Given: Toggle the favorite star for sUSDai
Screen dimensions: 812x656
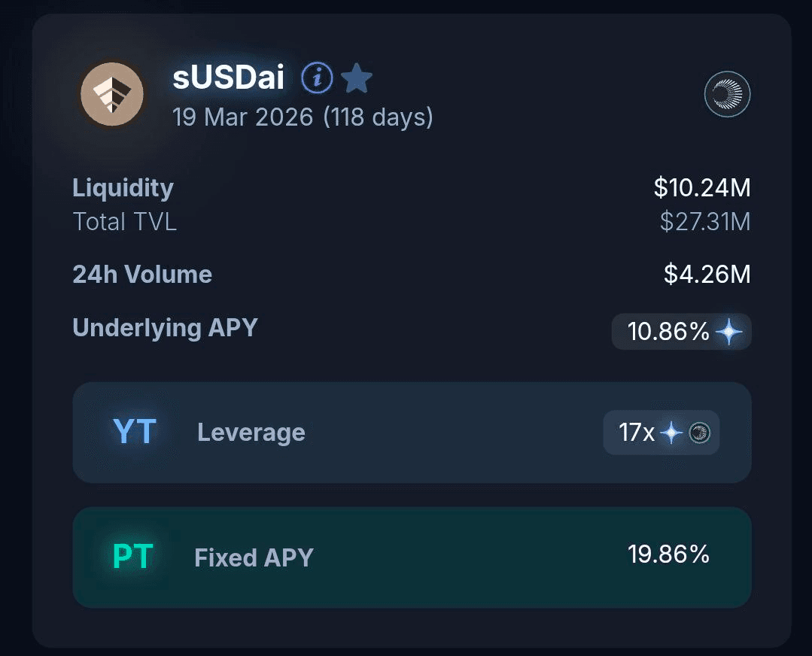Looking at the screenshot, I should click(356, 77).
